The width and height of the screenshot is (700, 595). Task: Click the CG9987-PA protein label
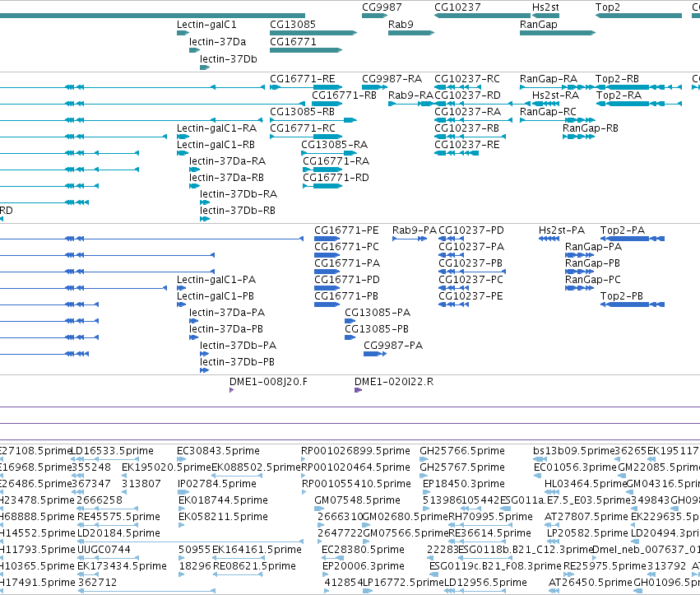click(393, 346)
